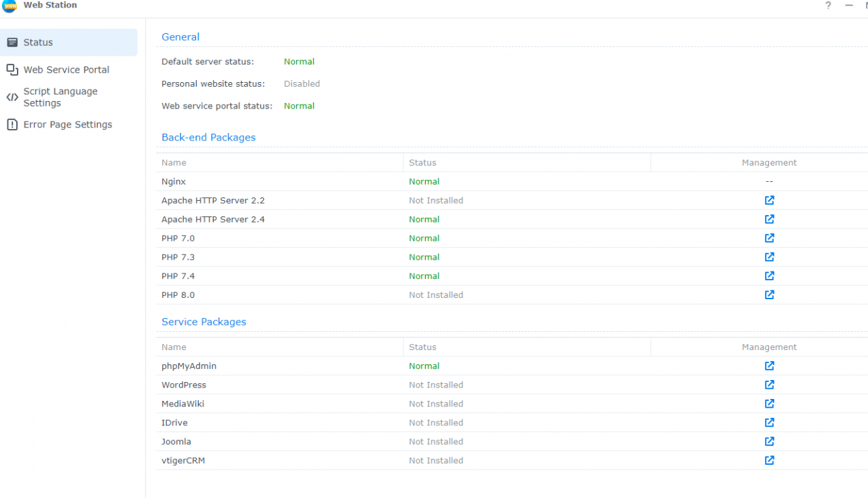Viewport: 868px width, 498px height.
Task: Open management link for phpMyAdmin
Action: click(x=769, y=366)
